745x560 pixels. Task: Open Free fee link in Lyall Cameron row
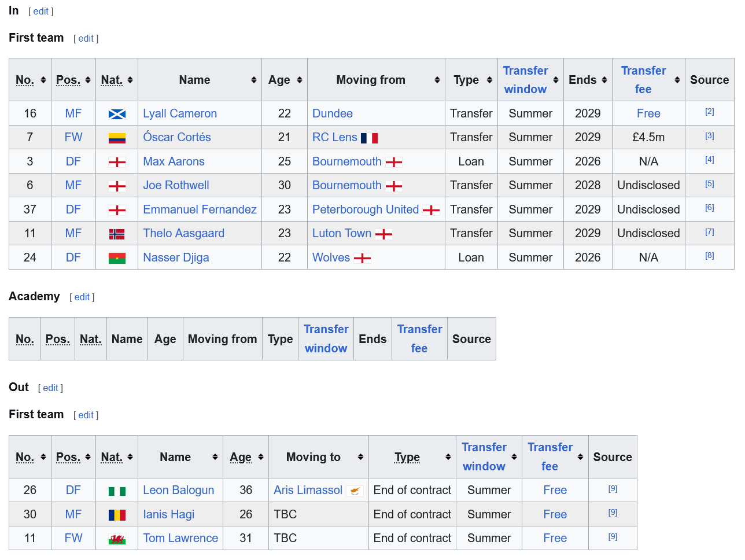tap(648, 114)
